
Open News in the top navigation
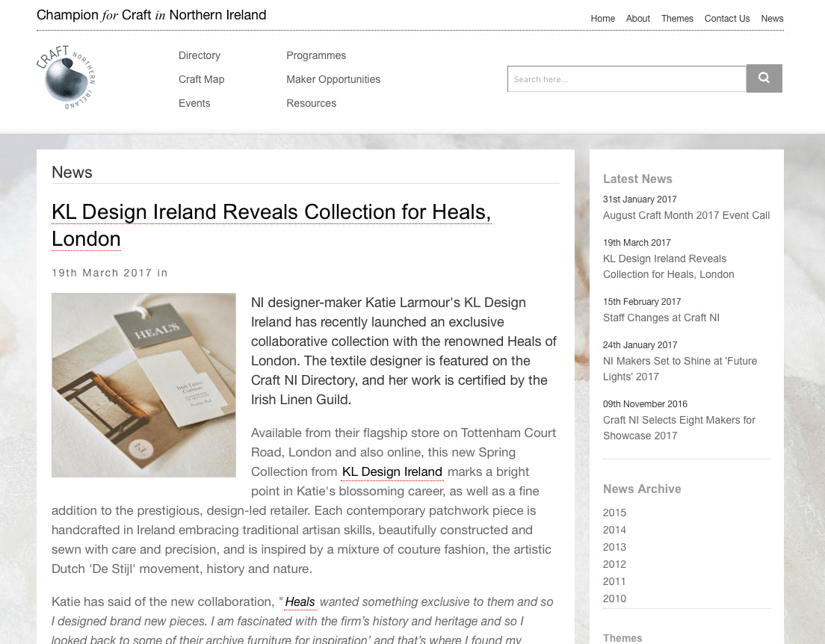pyautogui.click(x=772, y=19)
